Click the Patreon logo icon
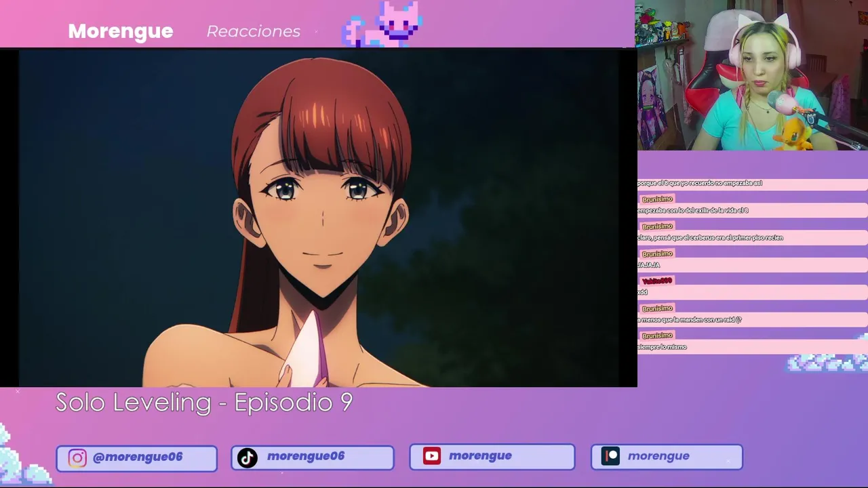This screenshot has width=868, height=488. click(610, 456)
